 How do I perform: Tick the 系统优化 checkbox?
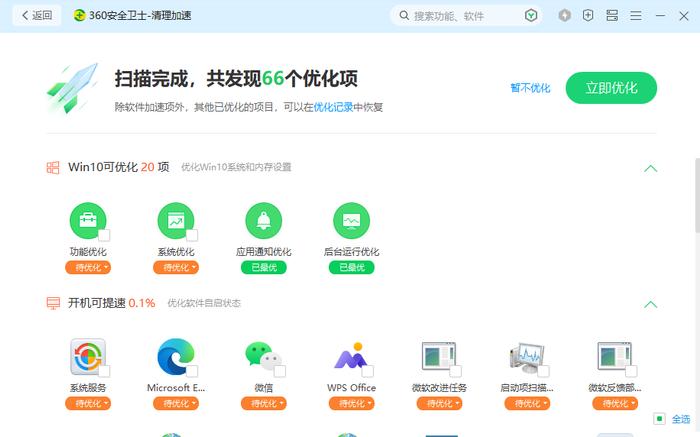[x=192, y=235]
